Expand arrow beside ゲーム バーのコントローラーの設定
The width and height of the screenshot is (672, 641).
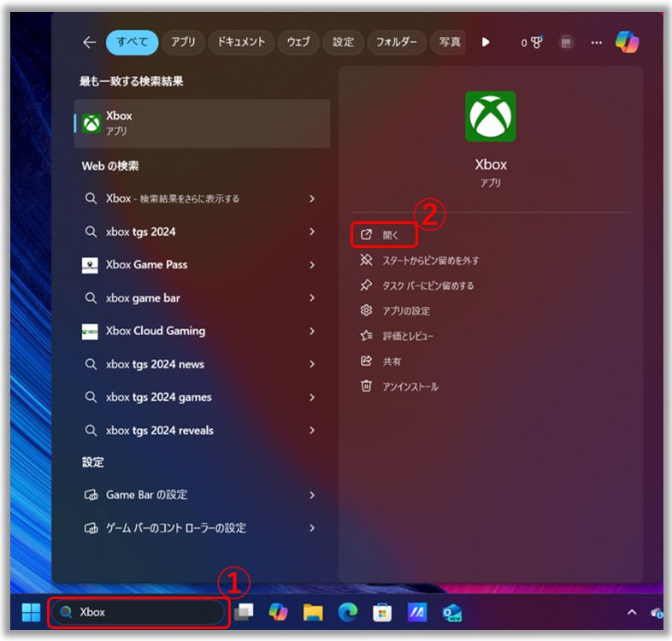[x=312, y=528]
